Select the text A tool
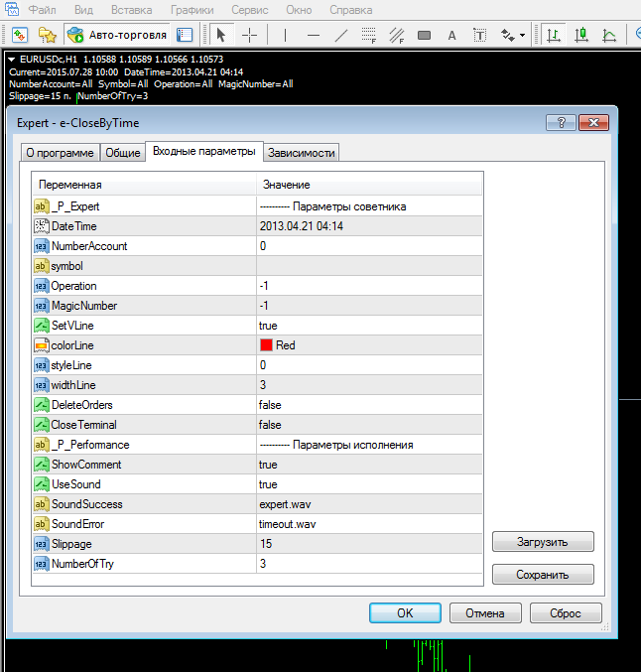 pyautogui.click(x=452, y=35)
